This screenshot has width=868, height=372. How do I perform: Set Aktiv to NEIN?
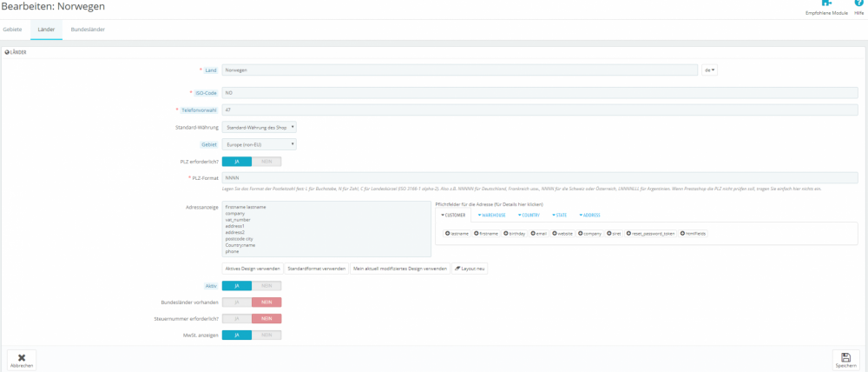pyautogui.click(x=266, y=285)
